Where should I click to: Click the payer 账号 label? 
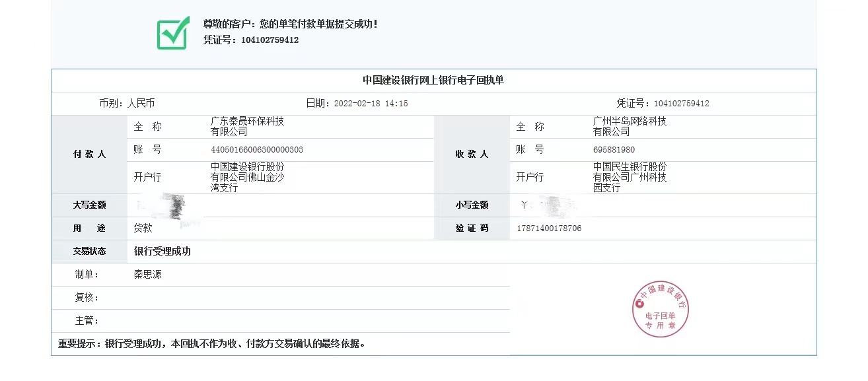[147, 150]
